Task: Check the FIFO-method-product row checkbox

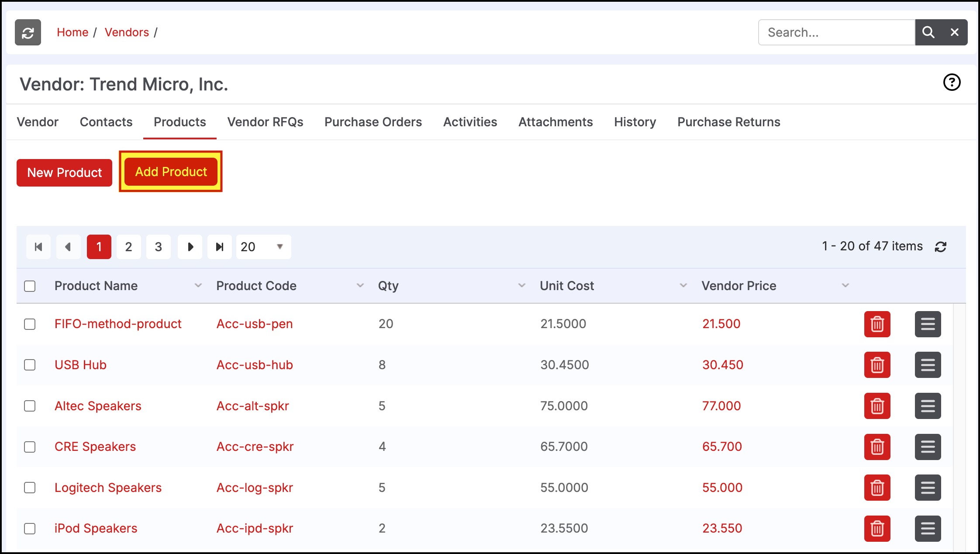Action: [30, 324]
